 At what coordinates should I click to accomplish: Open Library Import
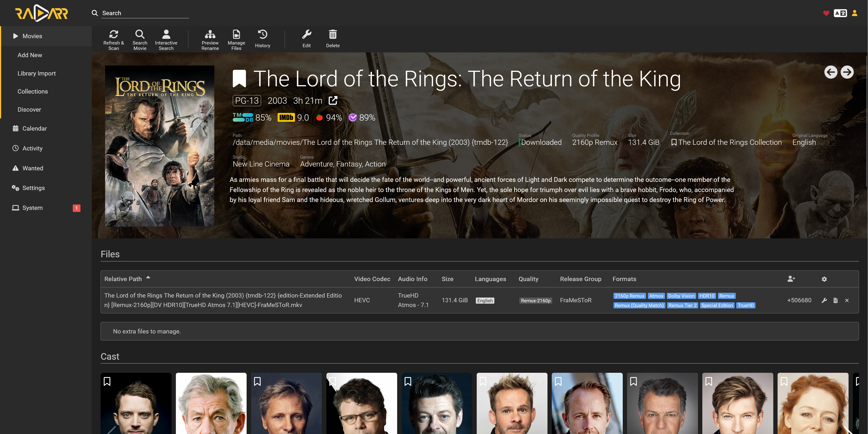47,73
